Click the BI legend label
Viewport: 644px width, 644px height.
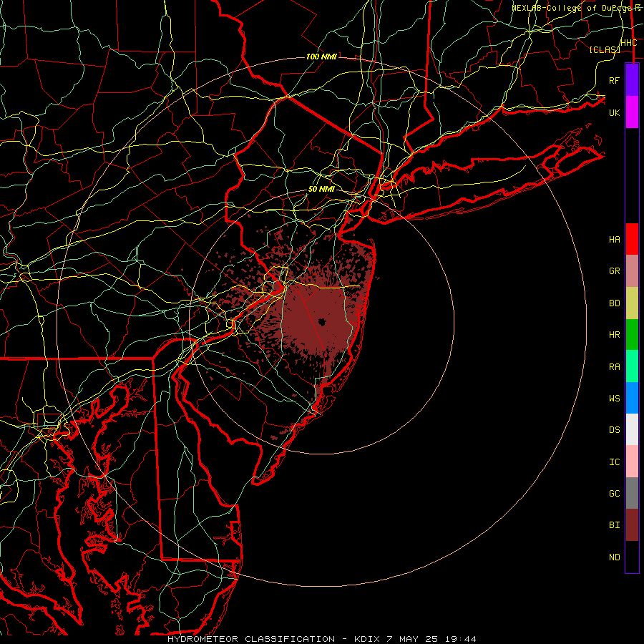coord(615,525)
